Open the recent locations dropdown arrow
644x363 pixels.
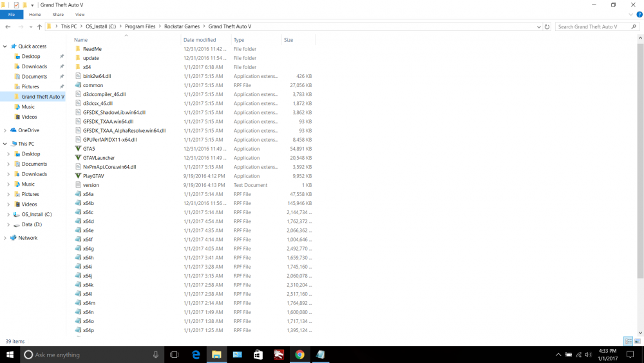tap(31, 26)
